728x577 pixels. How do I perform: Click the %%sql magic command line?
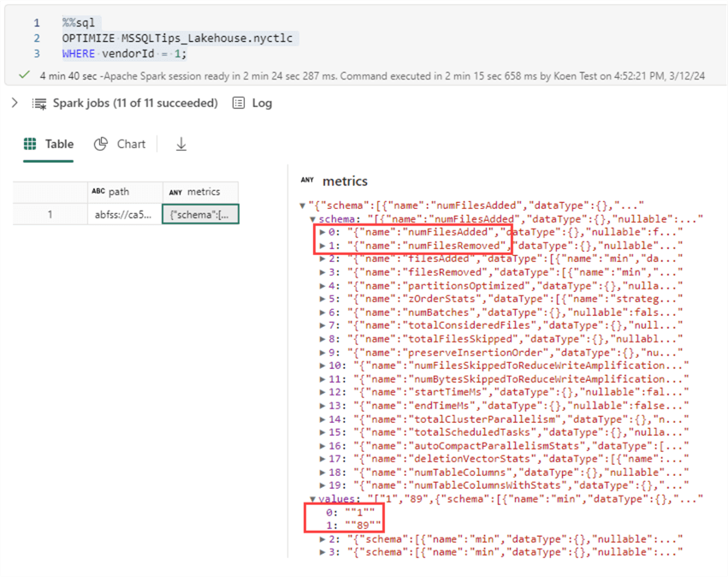pyautogui.click(x=79, y=22)
